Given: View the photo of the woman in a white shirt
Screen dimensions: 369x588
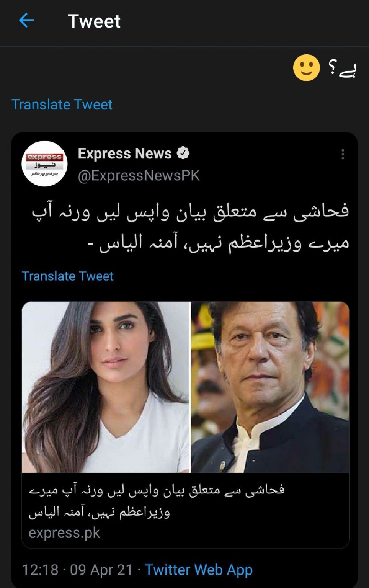Looking at the screenshot, I should (x=106, y=387).
